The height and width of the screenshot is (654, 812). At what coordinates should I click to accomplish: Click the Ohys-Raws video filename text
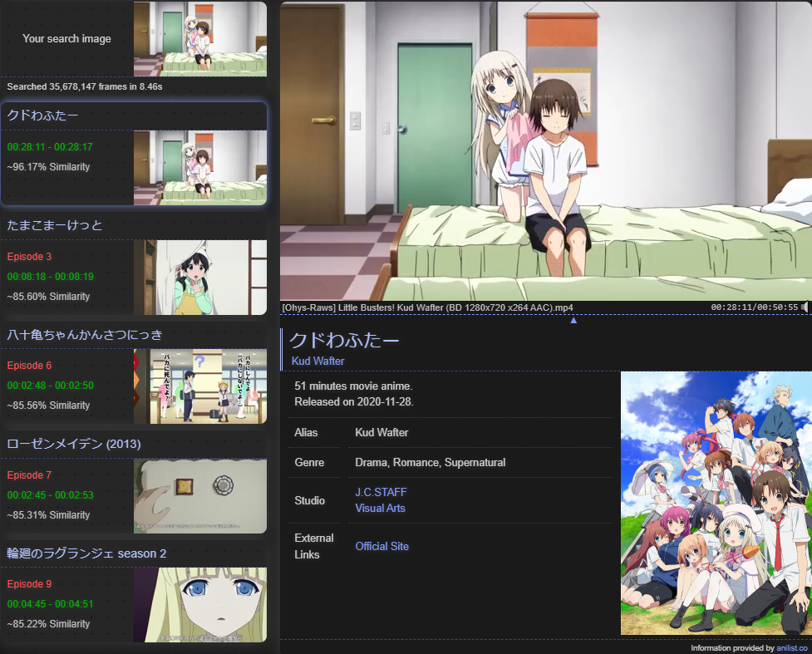427,307
